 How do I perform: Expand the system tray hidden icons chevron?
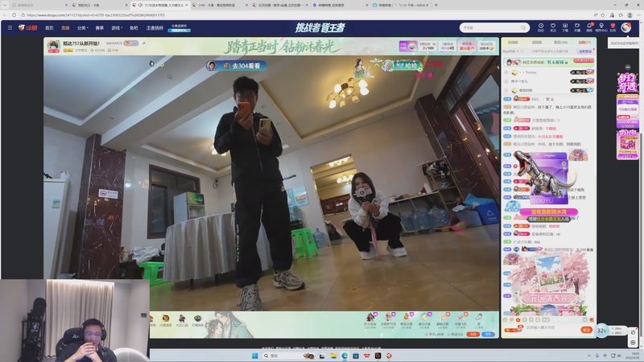point(589,356)
